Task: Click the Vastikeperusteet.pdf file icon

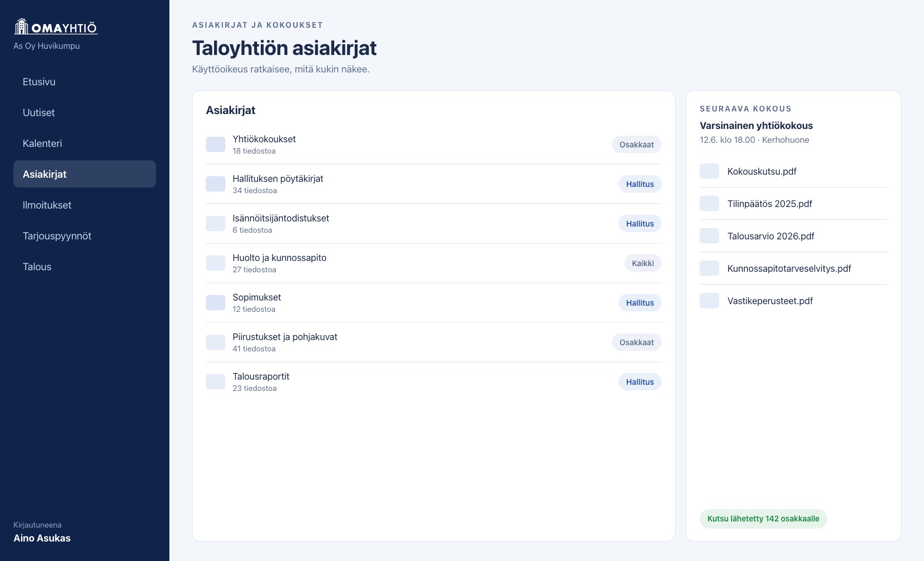Action: (x=709, y=301)
